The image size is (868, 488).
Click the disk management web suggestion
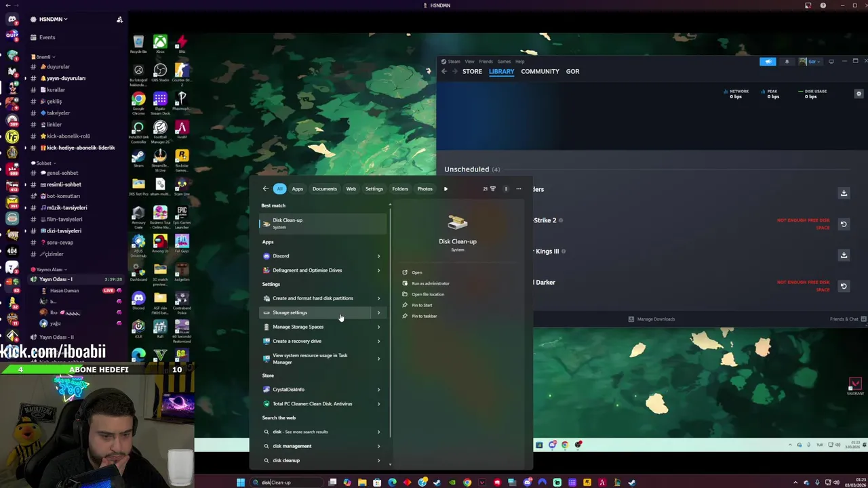[x=292, y=446]
